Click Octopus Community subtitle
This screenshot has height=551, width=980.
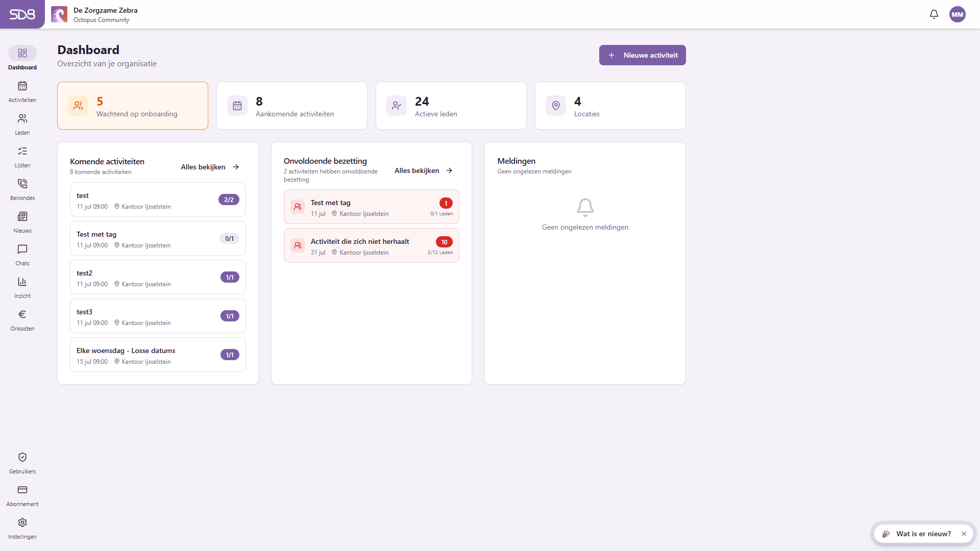(x=101, y=20)
